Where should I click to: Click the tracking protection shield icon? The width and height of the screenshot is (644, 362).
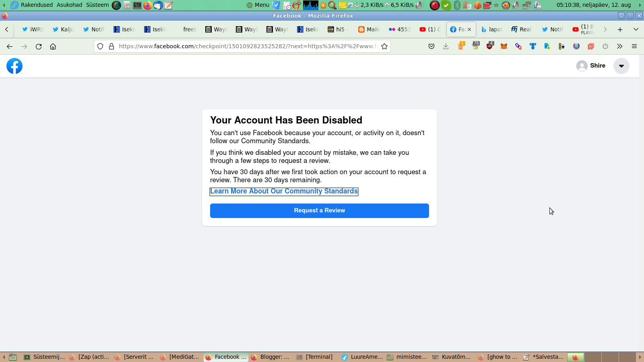coord(100,46)
